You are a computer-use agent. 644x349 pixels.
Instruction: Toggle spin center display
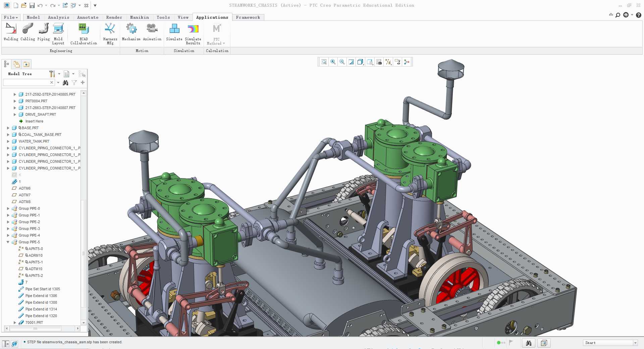[x=407, y=62]
